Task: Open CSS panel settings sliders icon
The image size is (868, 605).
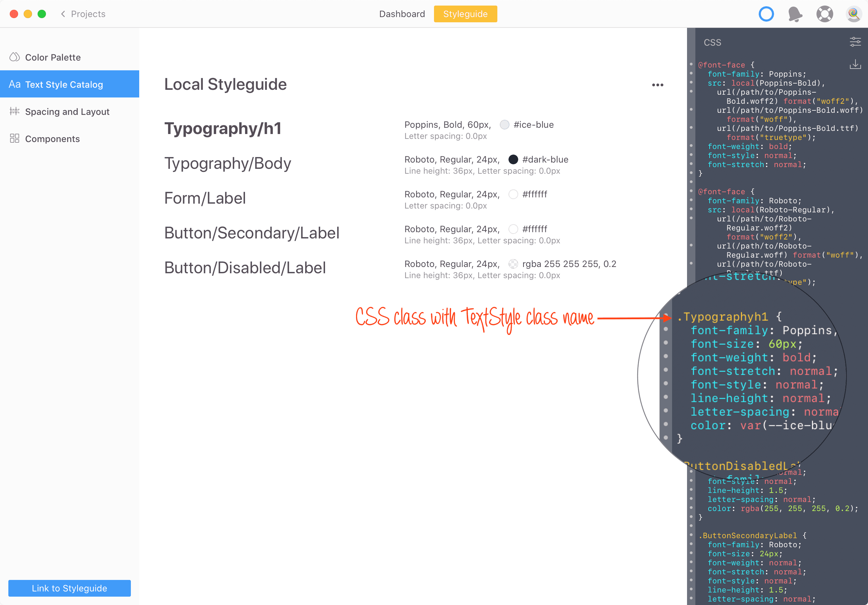Action: [855, 41]
